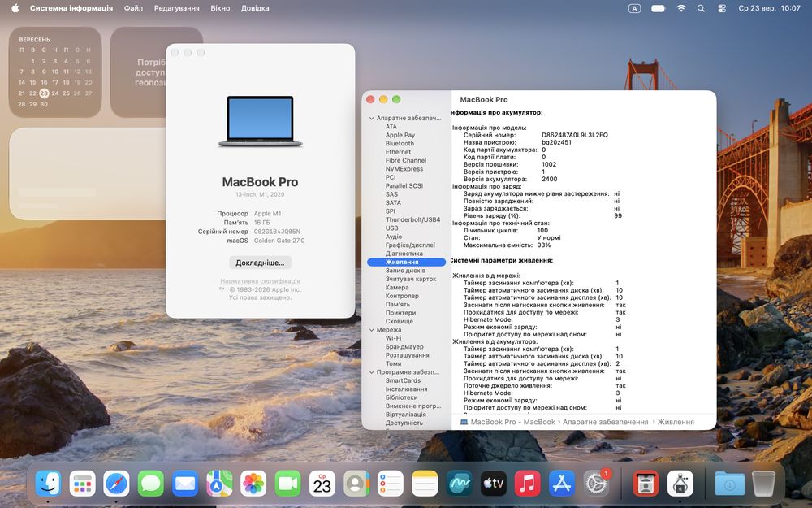
Task: Open Reminders app in Dock
Action: point(391,484)
